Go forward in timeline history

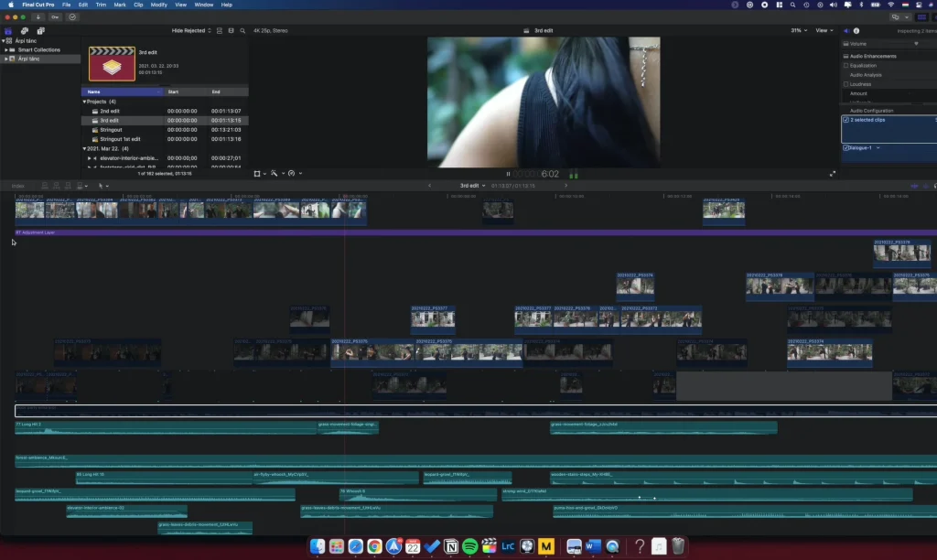(565, 186)
